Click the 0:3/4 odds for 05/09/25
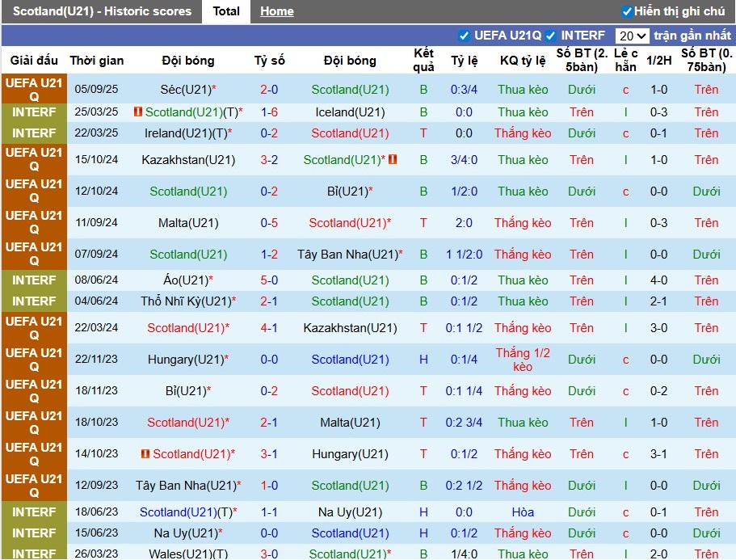 coord(464,89)
